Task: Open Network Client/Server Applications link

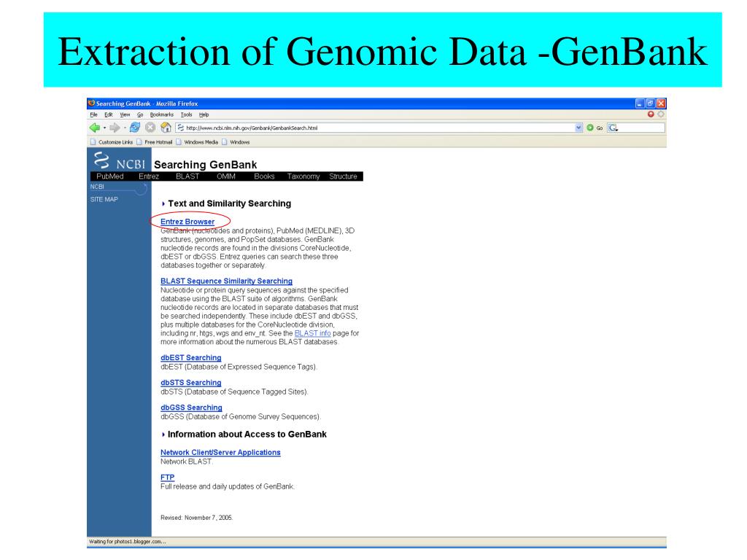Action: (x=220, y=452)
